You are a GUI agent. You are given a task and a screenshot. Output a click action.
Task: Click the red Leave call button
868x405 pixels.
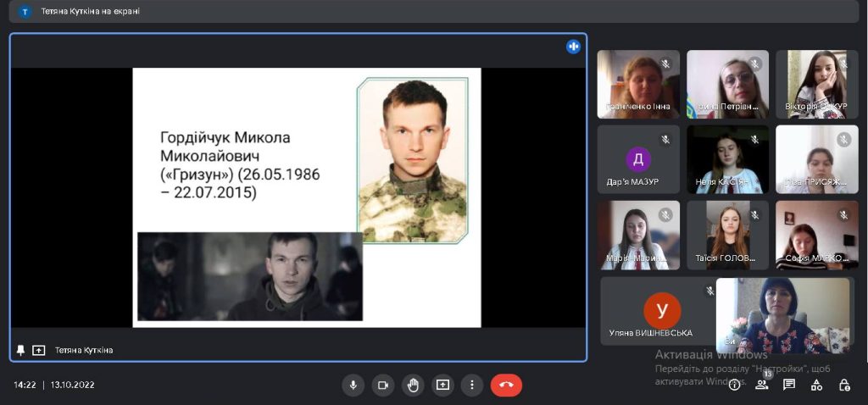pyautogui.click(x=506, y=385)
